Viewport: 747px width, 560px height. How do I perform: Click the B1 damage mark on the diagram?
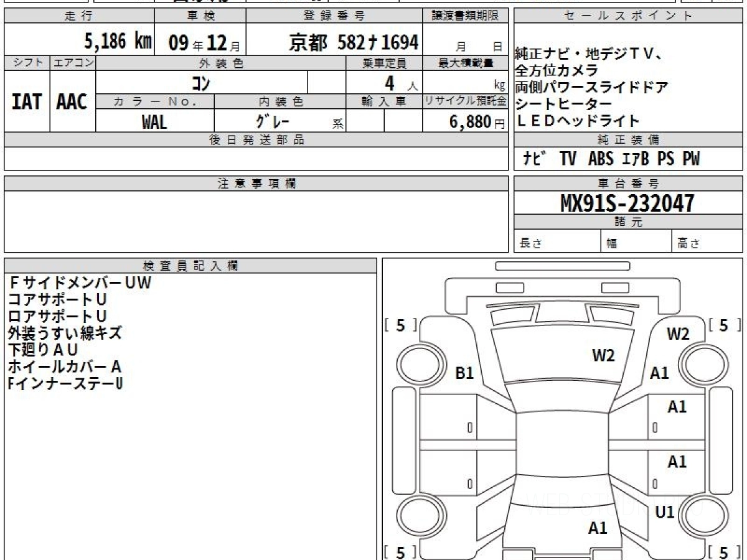click(x=465, y=373)
